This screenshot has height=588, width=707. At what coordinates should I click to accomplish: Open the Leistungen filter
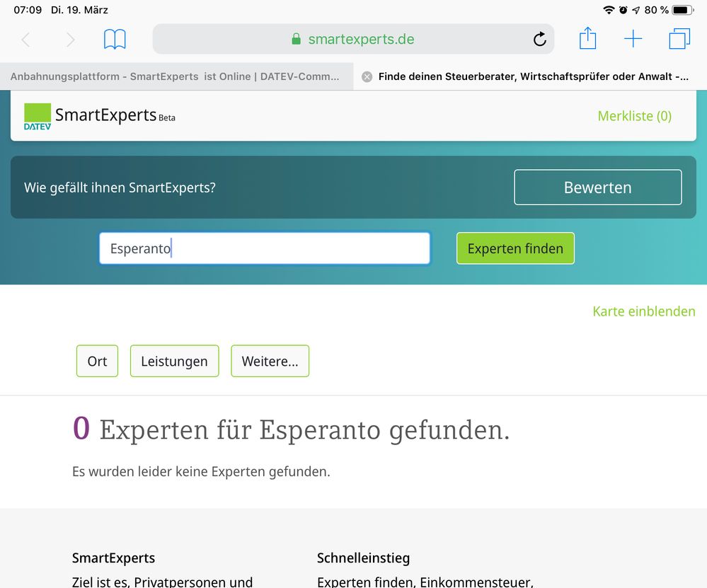[175, 361]
